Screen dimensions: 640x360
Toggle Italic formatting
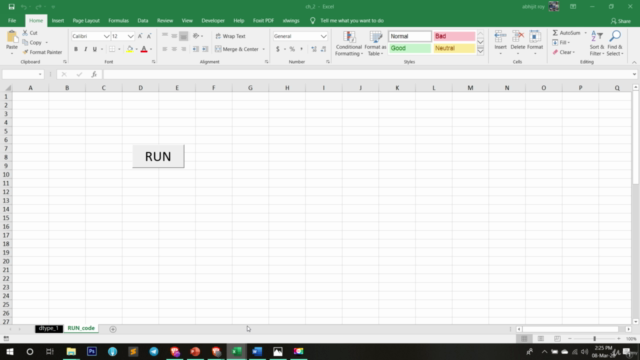[x=85, y=49]
